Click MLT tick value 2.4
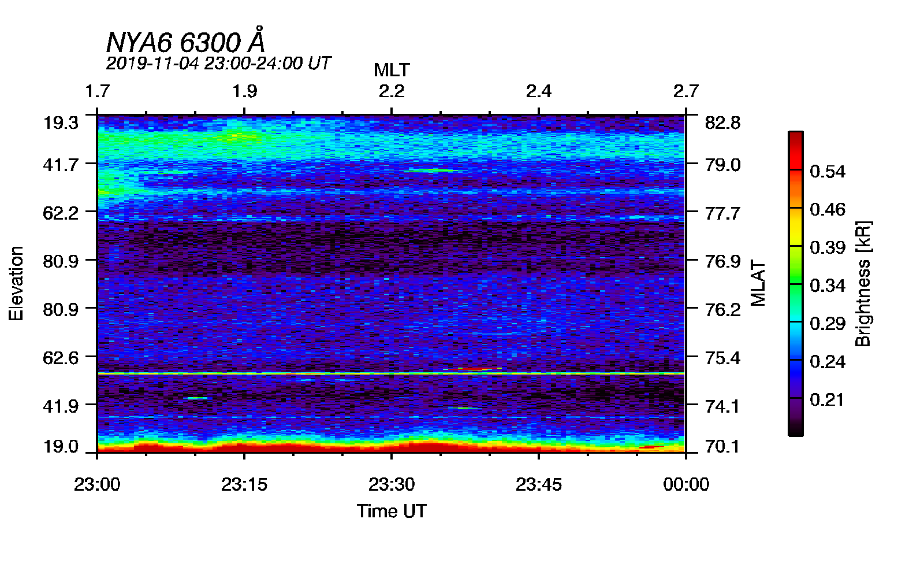924x578 pixels. pos(539,91)
